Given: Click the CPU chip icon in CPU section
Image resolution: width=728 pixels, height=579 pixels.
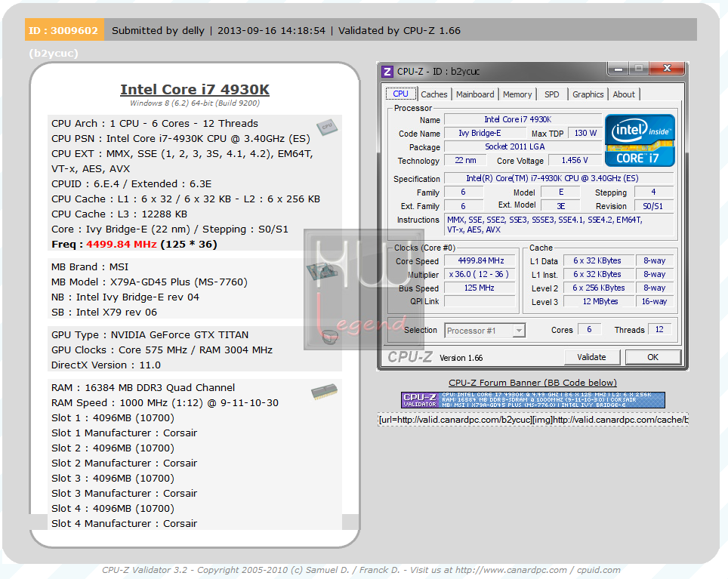Looking at the screenshot, I should 327,127.
